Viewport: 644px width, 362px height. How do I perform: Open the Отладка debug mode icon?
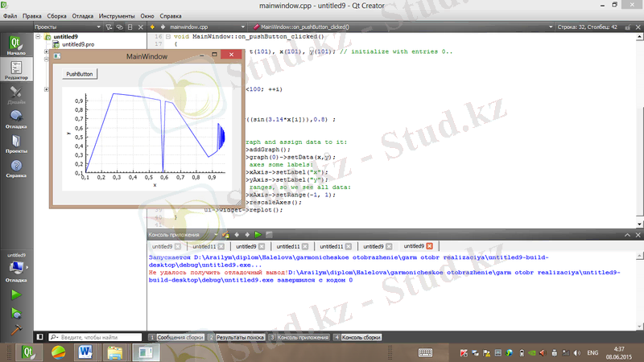point(16,119)
